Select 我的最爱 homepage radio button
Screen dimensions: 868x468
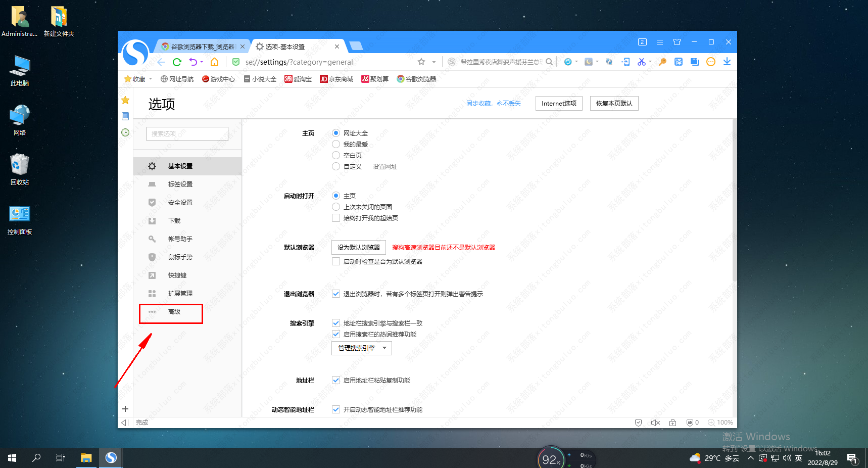click(x=336, y=144)
